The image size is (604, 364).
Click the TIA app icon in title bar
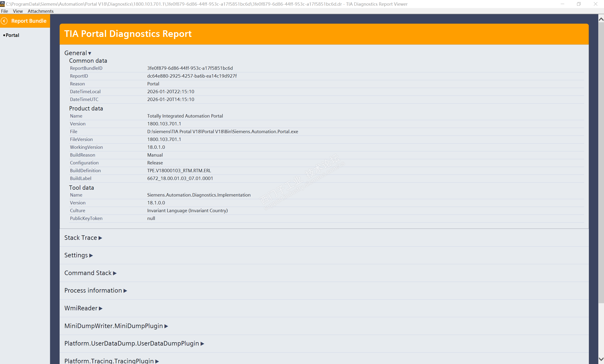tap(2, 4)
